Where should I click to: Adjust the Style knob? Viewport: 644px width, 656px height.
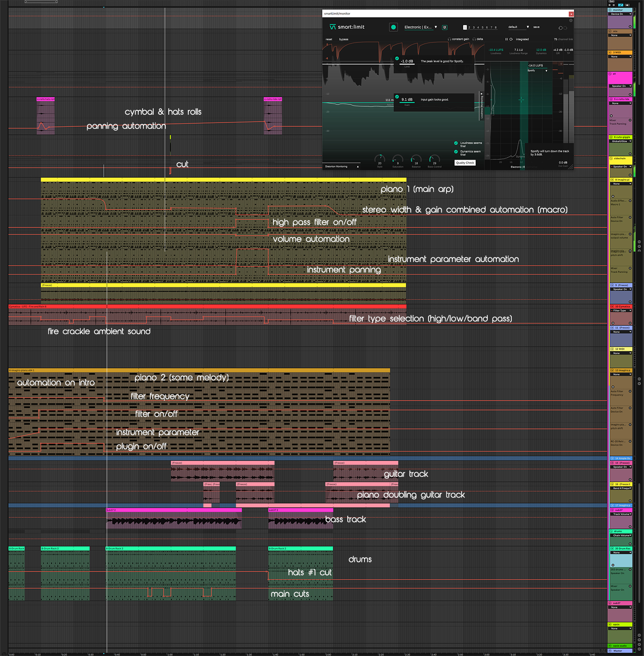click(x=380, y=159)
